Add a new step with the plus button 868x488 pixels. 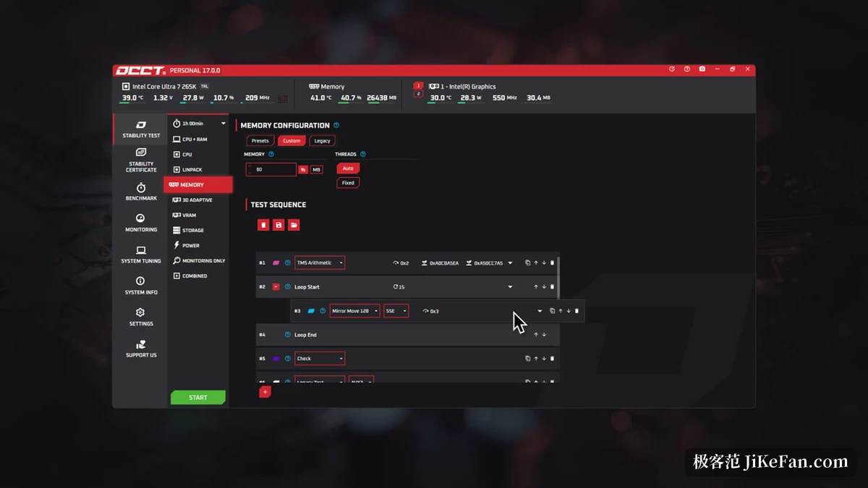point(265,392)
